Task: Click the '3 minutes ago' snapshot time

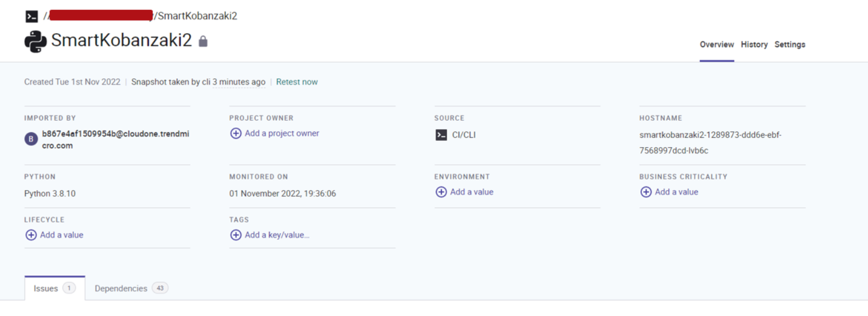Action: [239, 82]
